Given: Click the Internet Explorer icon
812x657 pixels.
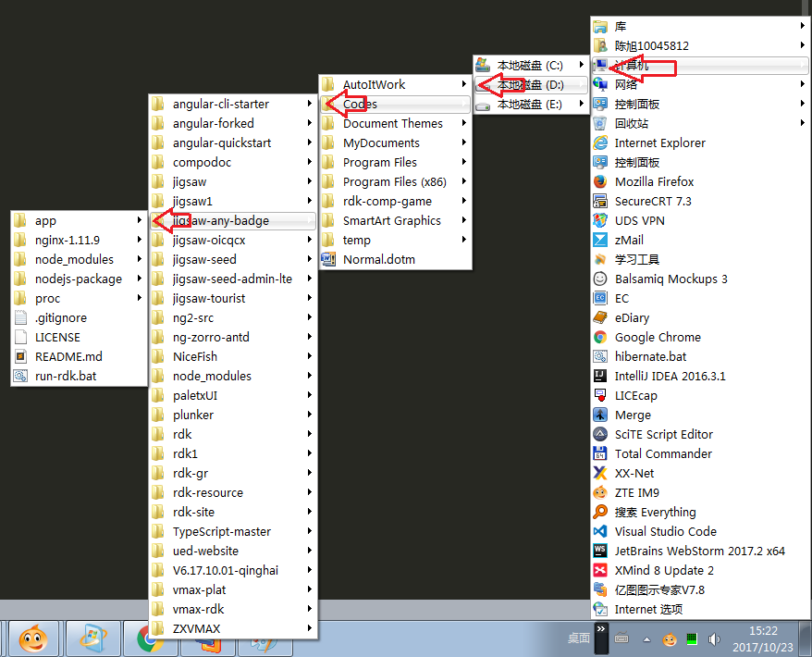Looking at the screenshot, I should pos(599,143).
